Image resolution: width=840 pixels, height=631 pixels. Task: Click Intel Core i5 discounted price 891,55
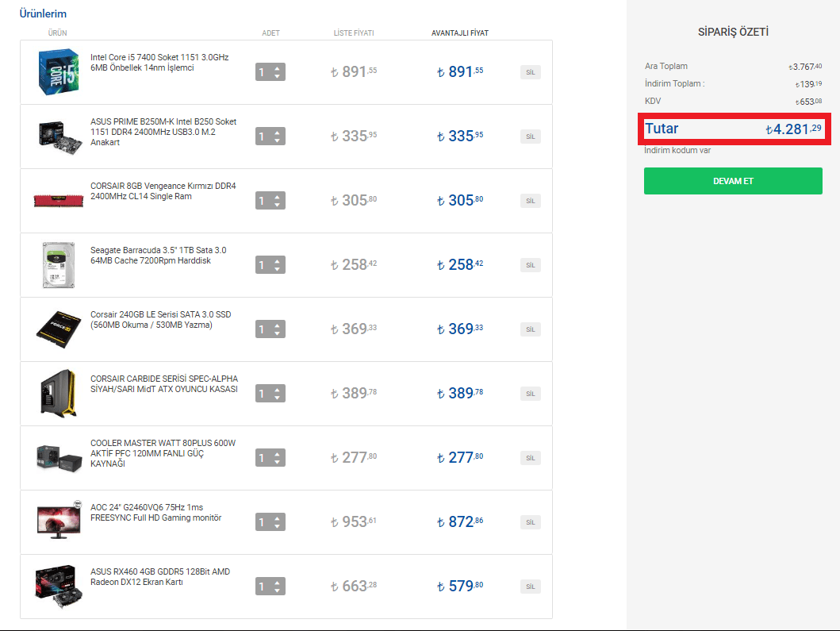(x=459, y=71)
